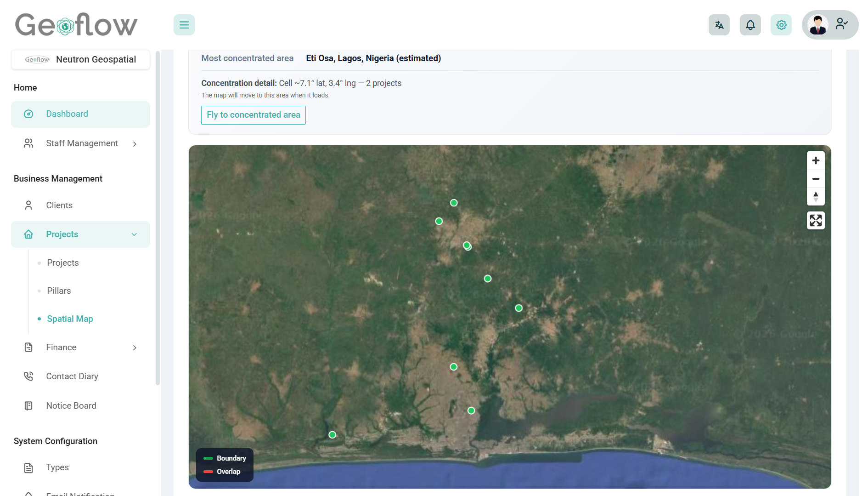Reset map bearing with compass
The image size is (868, 496).
point(816,197)
